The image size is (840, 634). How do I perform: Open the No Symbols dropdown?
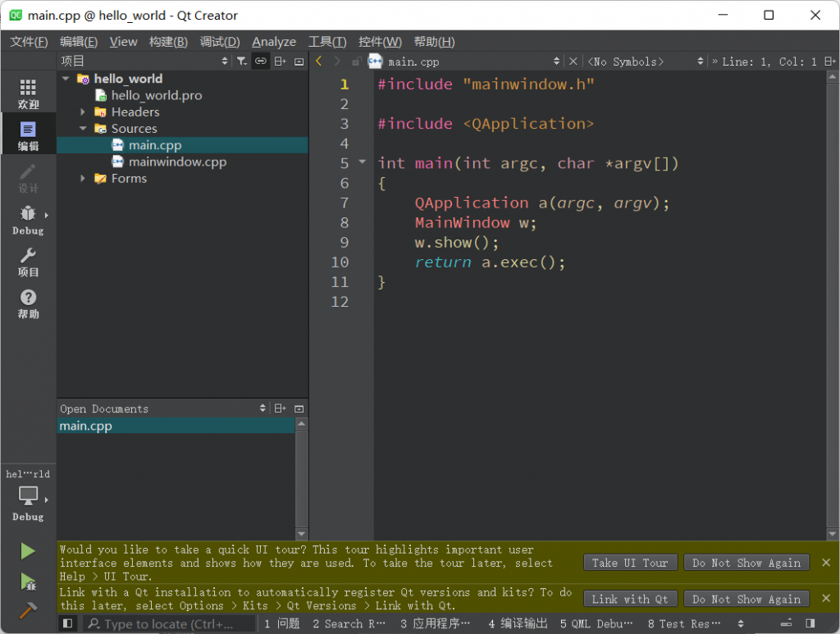point(700,61)
